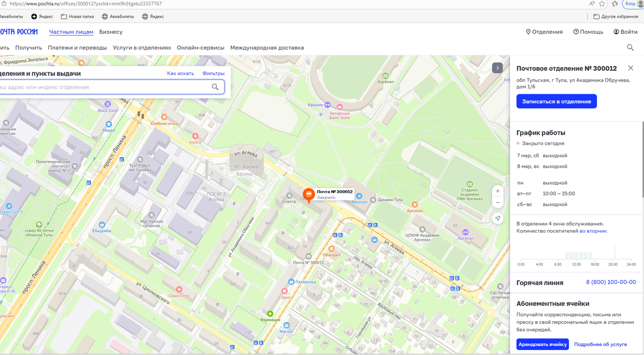Open the Новая папка bookmarks folder
The width and height of the screenshot is (644, 355).
point(78,16)
